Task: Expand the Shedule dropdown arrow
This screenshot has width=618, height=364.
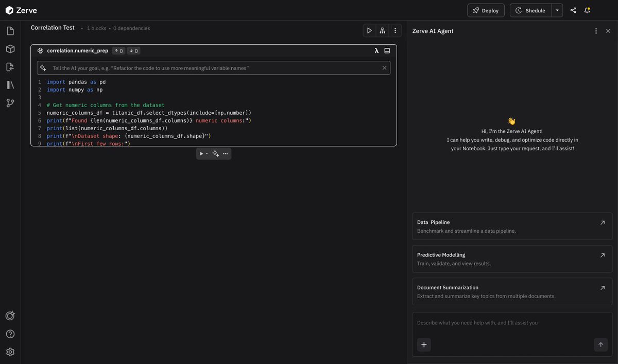Action: 557,10
